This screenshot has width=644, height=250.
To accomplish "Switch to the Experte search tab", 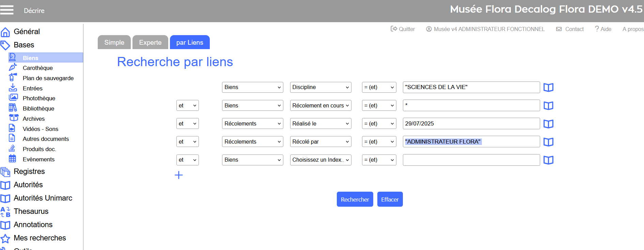I will coord(150,43).
